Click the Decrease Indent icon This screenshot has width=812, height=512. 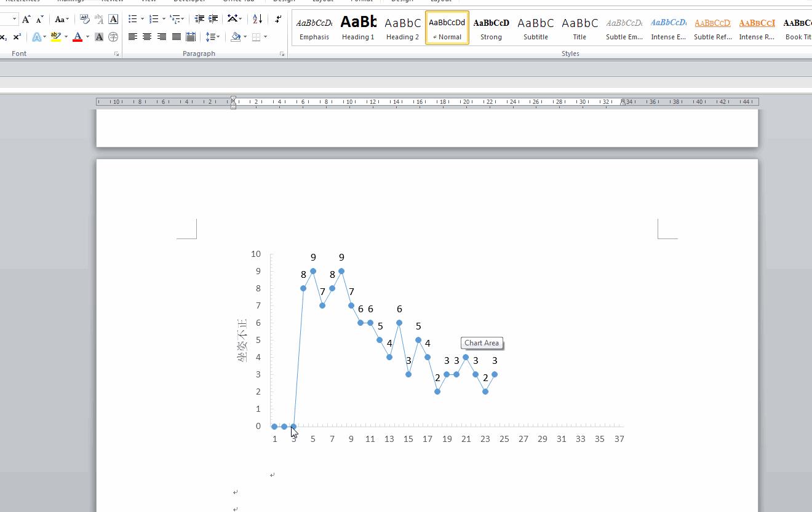click(199, 19)
